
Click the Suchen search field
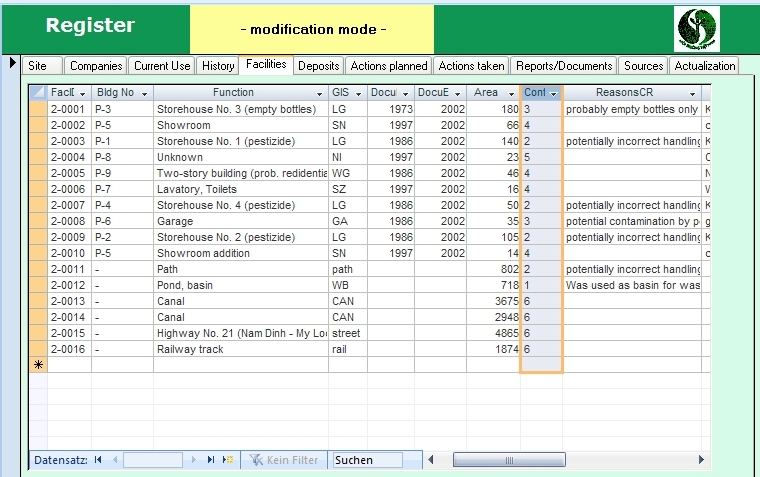(367, 460)
